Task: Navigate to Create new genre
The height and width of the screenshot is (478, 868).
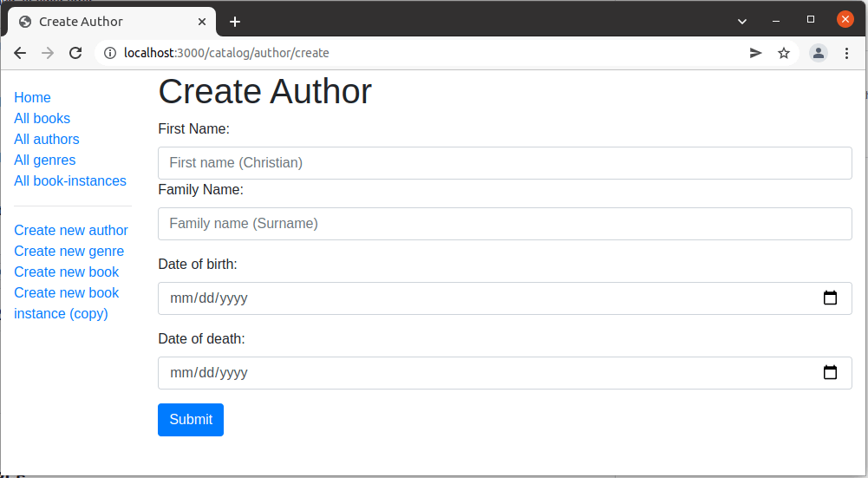Action: pyautogui.click(x=69, y=252)
